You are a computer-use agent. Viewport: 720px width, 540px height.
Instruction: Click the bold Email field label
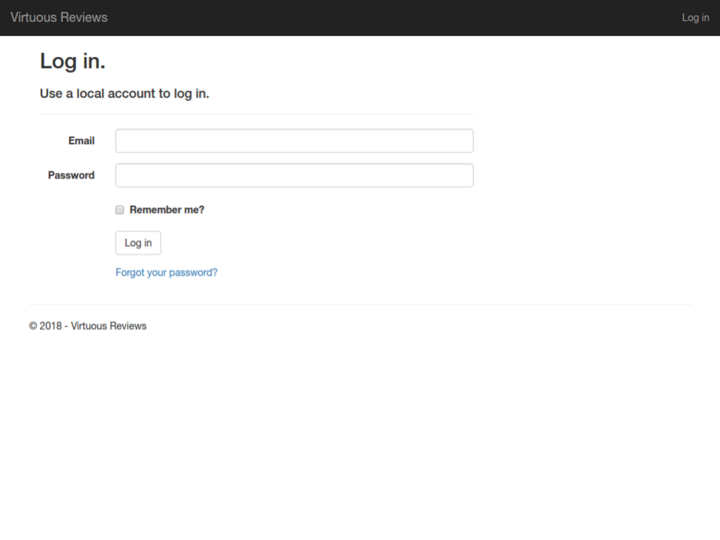(x=81, y=141)
